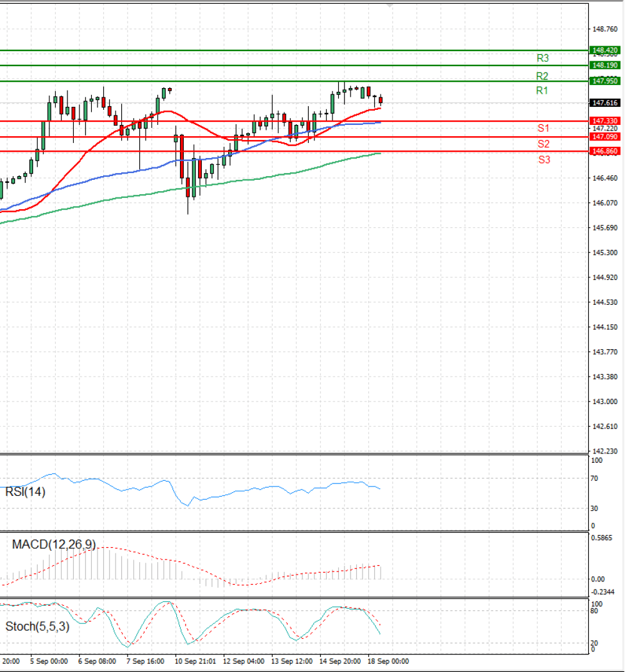This screenshot has width=625, height=672.
Task: Click the 143.000 price scale value
Action: [x=605, y=402]
